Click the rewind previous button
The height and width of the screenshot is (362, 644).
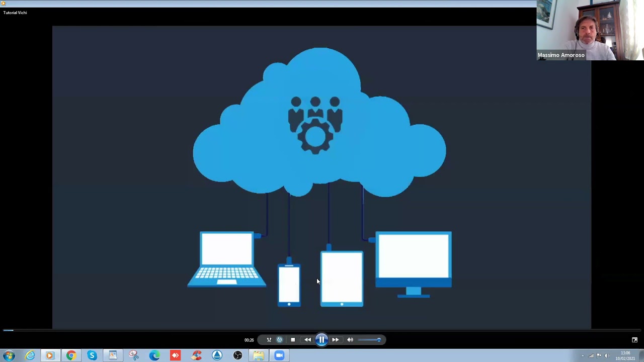point(307,340)
